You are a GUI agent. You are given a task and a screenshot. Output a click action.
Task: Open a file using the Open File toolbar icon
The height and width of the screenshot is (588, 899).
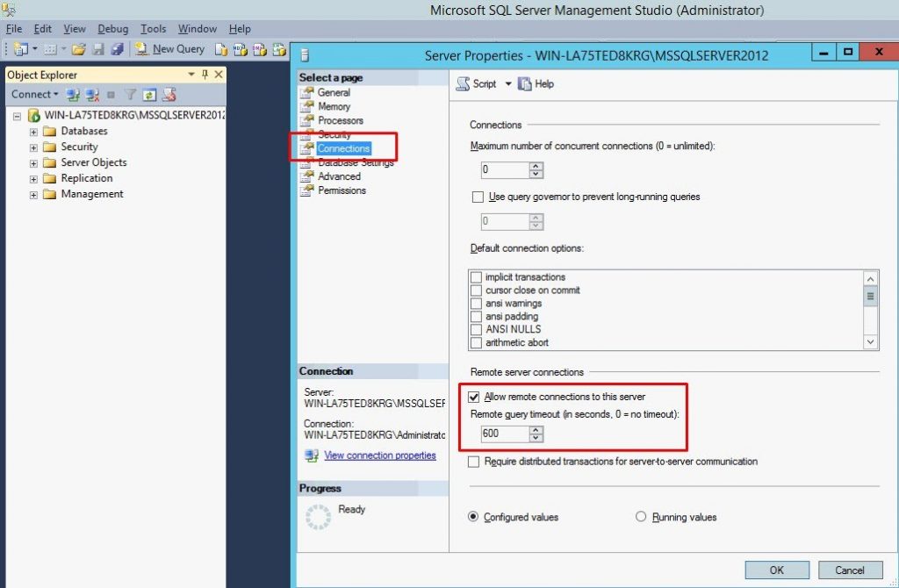pyautogui.click(x=77, y=48)
